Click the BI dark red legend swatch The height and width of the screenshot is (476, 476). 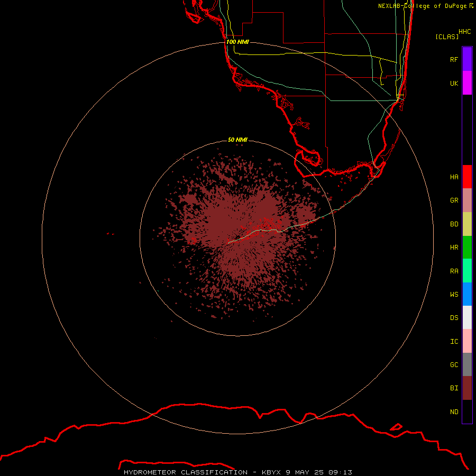(467, 388)
